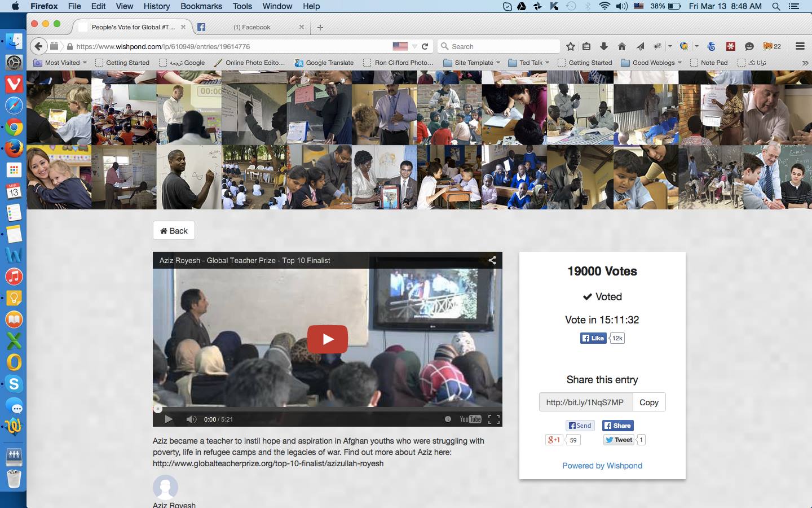Image resolution: width=812 pixels, height=508 pixels.
Task: Open Finder from the Dock
Action: click(x=14, y=41)
